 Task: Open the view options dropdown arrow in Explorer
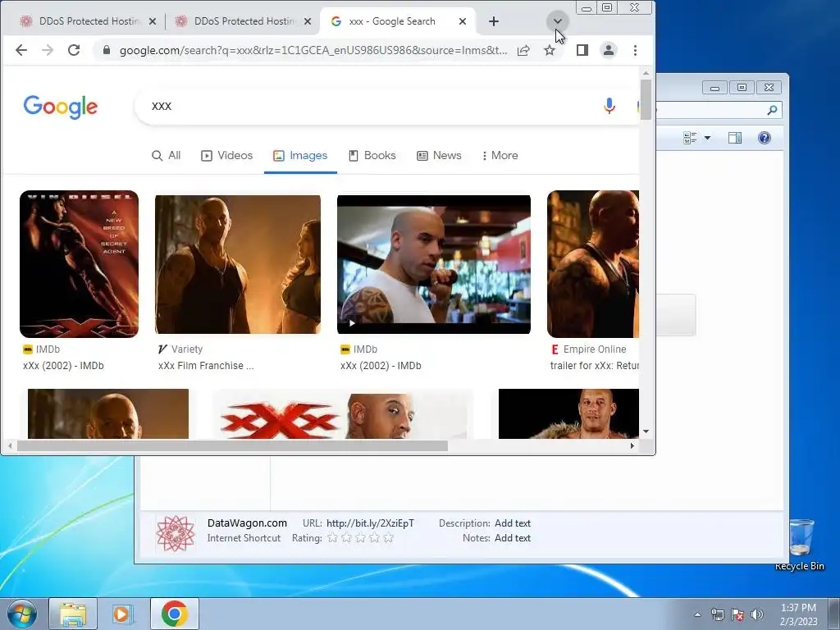[707, 138]
